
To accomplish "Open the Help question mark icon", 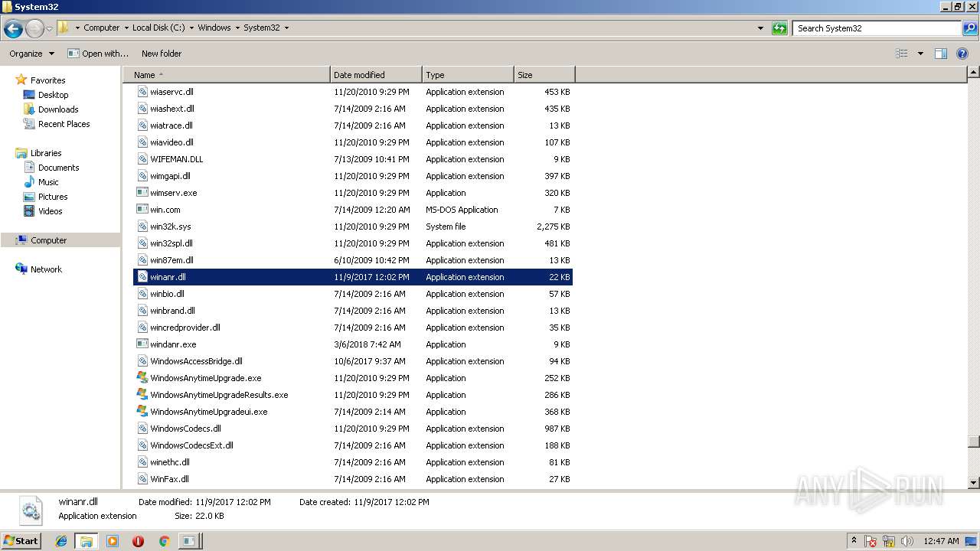I will (x=962, y=54).
